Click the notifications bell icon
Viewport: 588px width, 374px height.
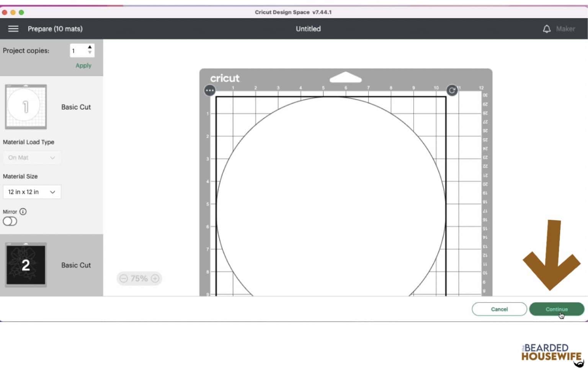(547, 29)
